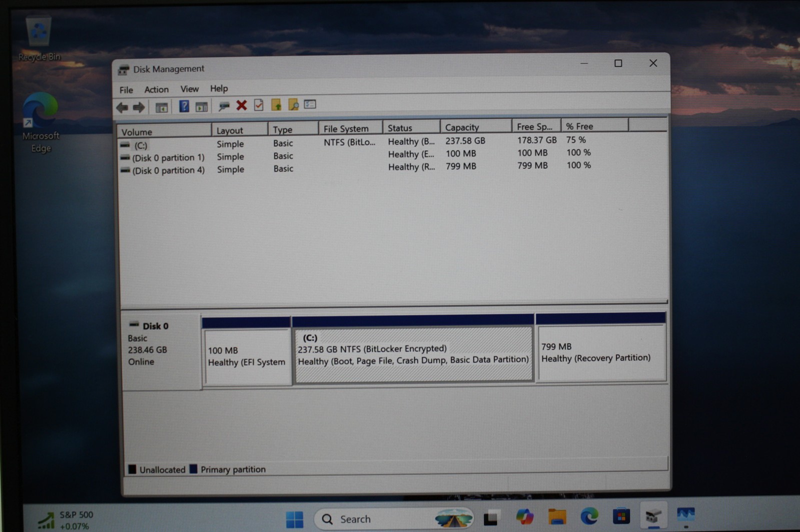Click the taskbar Search box
The height and width of the screenshot is (532, 800).
click(394, 519)
